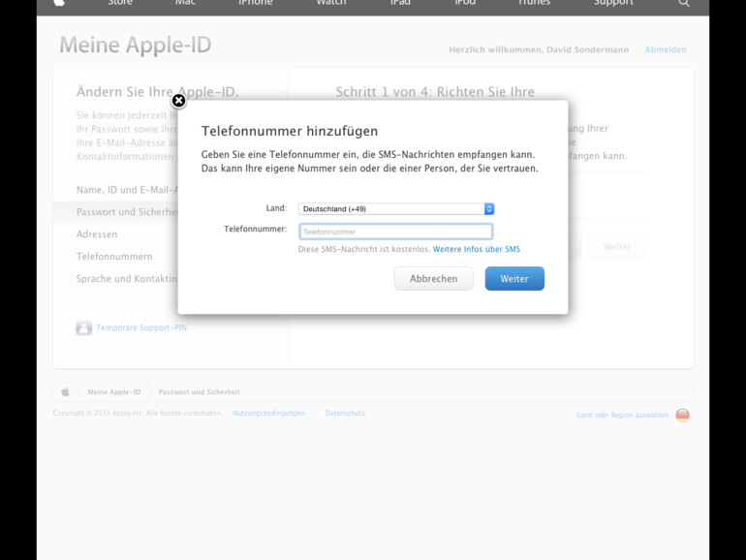Open the Support menu in top navigation
The width and height of the screenshot is (746, 560).
[613, 3]
